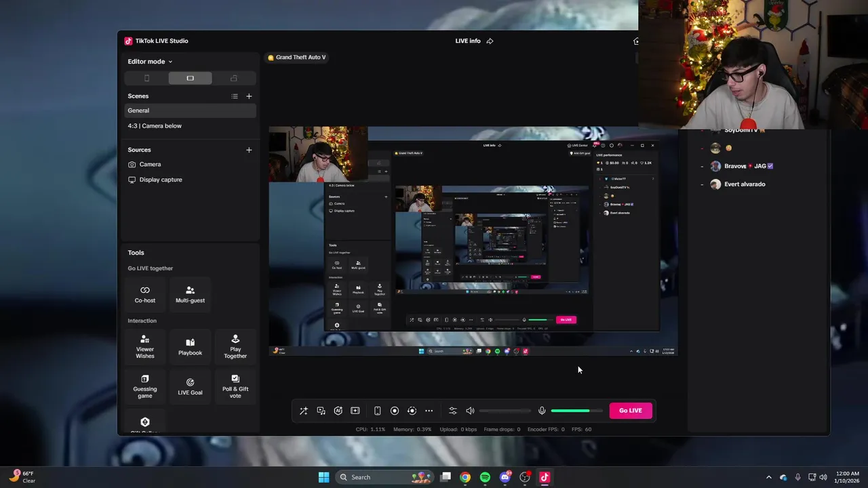Click the TikTok LIVE Studio logo
868x488 pixels.
(128, 41)
